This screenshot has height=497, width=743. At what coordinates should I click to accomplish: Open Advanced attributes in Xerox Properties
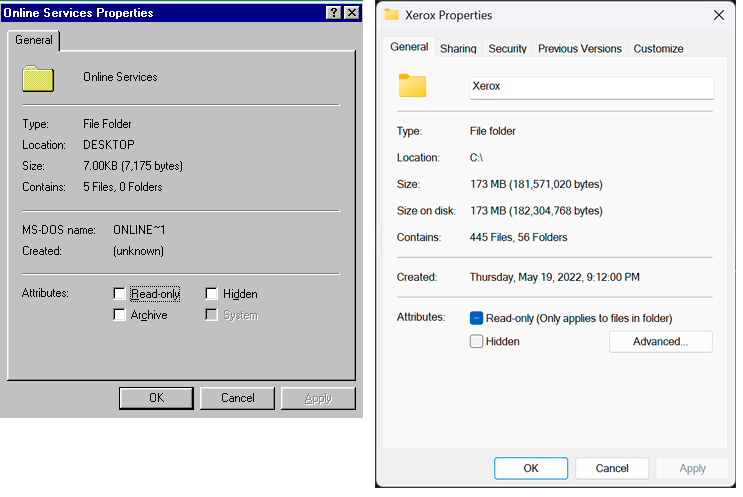pyautogui.click(x=661, y=341)
